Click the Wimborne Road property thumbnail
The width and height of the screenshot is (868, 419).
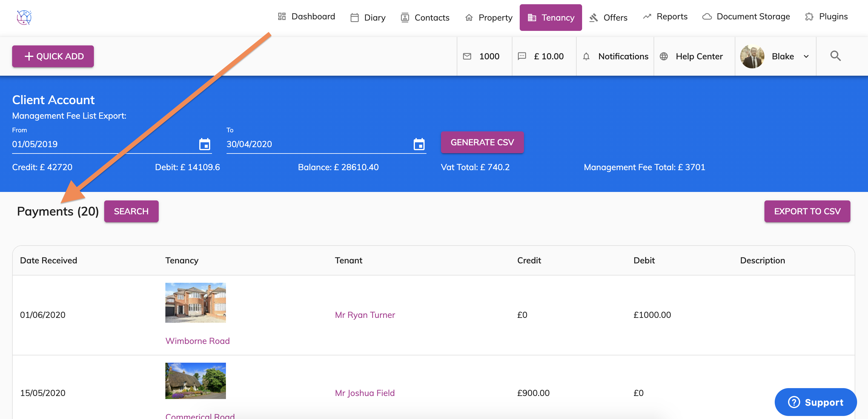tap(195, 302)
